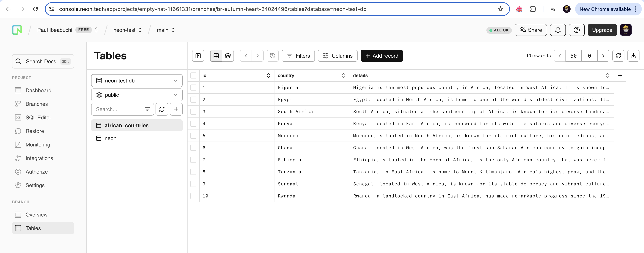Viewport: 644px width, 253px height.
Task: Open Chrome three-dot menu
Action: tap(636, 9)
